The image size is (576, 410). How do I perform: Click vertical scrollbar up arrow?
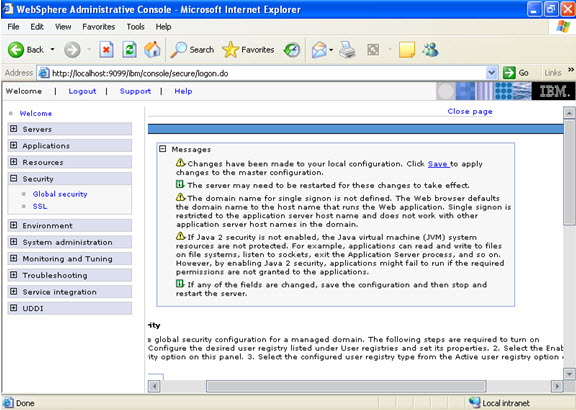pos(569,112)
